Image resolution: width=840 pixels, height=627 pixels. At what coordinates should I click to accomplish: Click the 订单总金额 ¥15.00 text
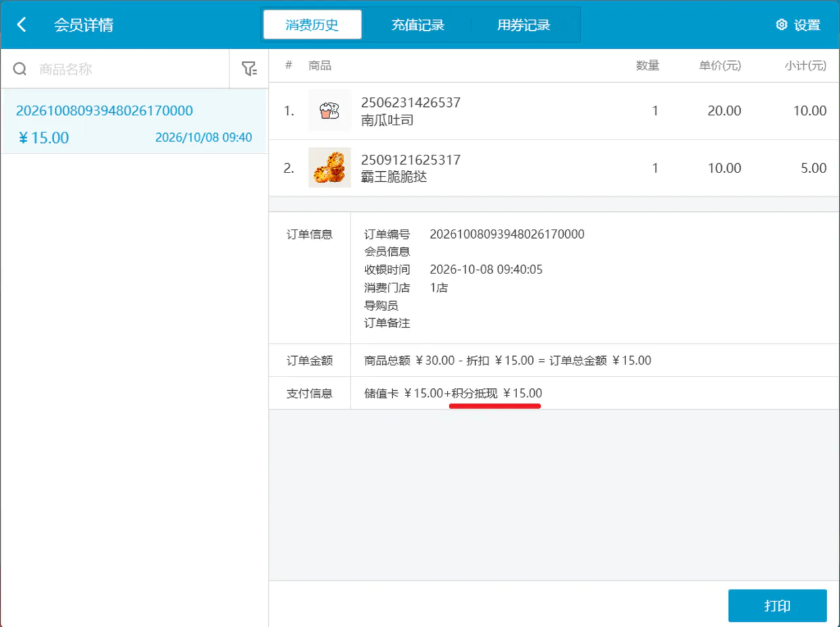pyautogui.click(x=600, y=361)
